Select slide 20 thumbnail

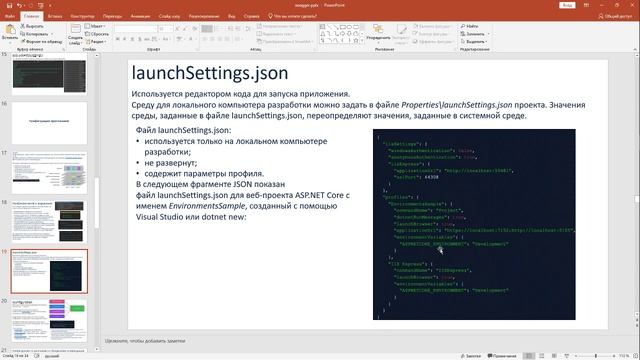pyautogui.click(x=49, y=320)
